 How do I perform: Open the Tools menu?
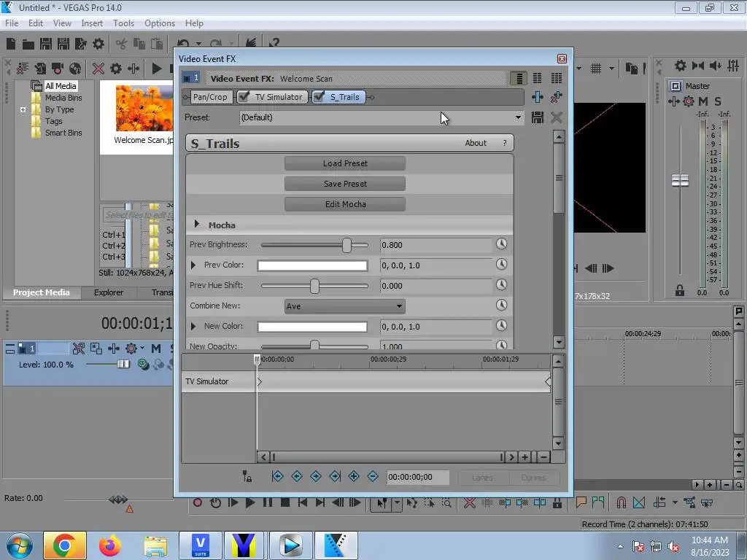[x=123, y=23]
